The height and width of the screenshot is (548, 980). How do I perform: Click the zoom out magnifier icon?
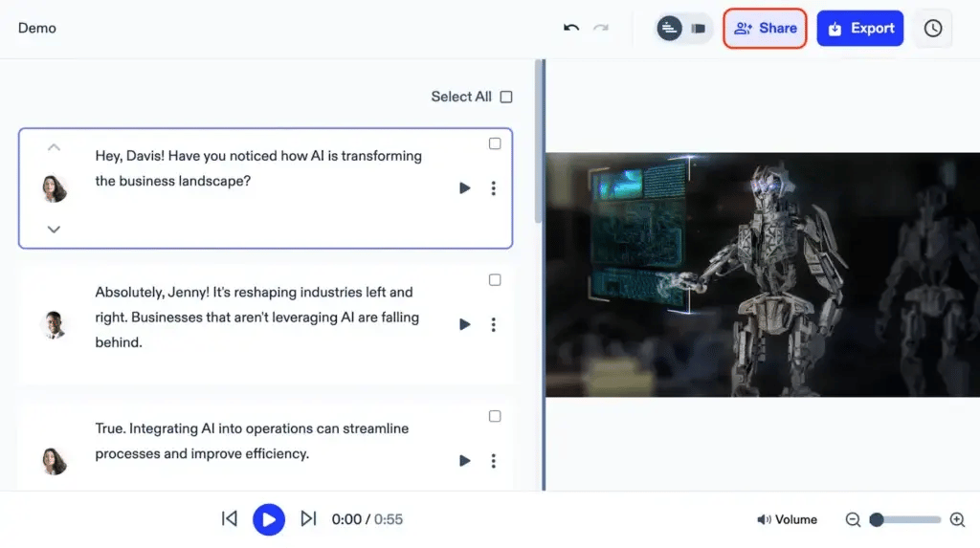[x=853, y=519]
